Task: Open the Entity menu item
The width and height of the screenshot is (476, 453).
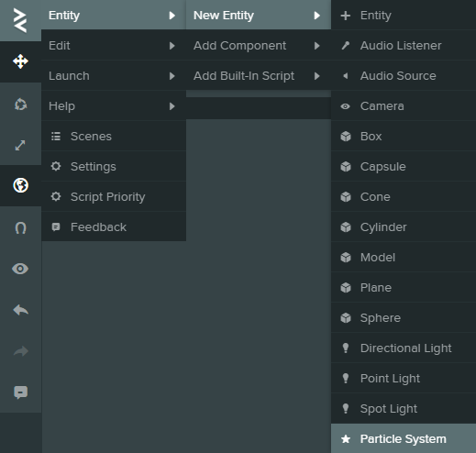Action: 114,15
